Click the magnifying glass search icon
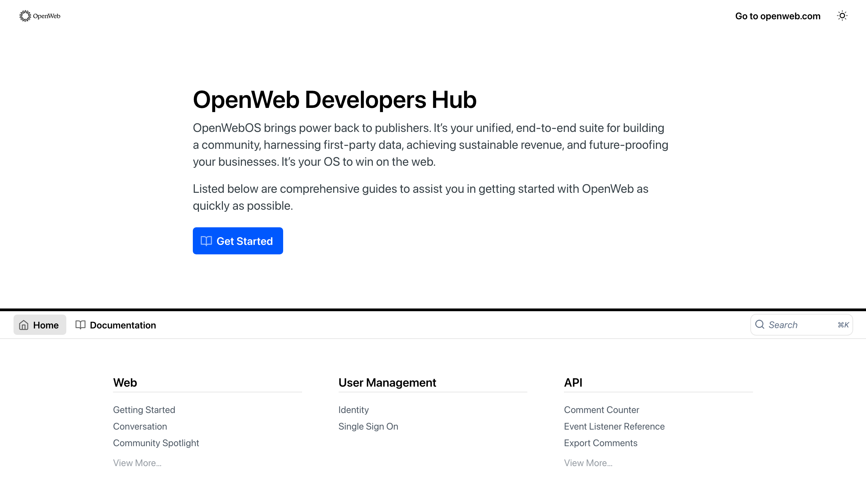866x504 pixels. (760, 324)
